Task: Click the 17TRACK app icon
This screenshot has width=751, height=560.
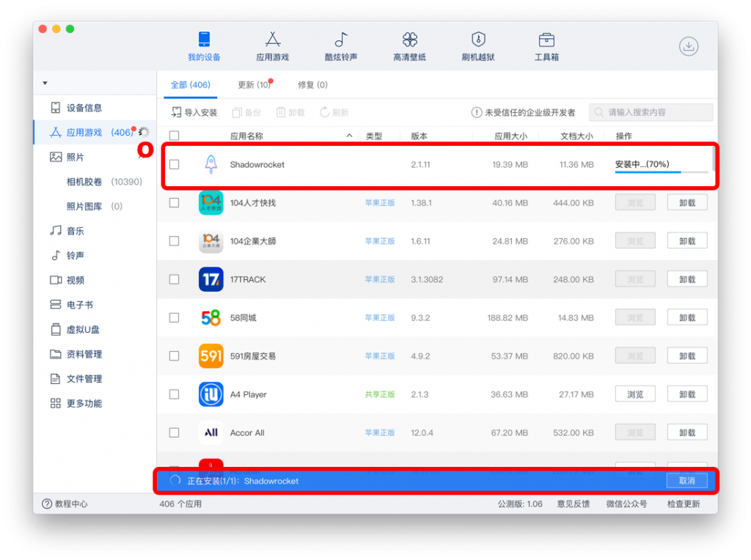Action: (210, 279)
